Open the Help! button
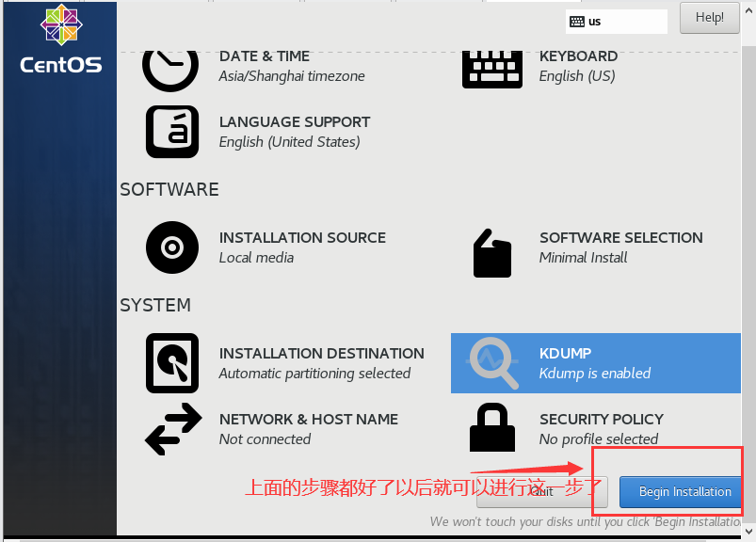756x542 pixels. (x=709, y=18)
